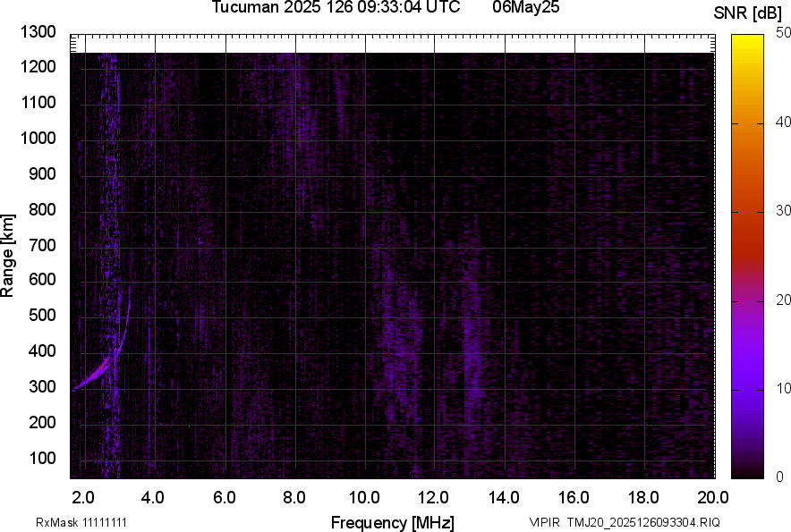Click the title text 'Tucuman 2025 126 09:33:04 UTC'
791x532 pixels.
336,7
